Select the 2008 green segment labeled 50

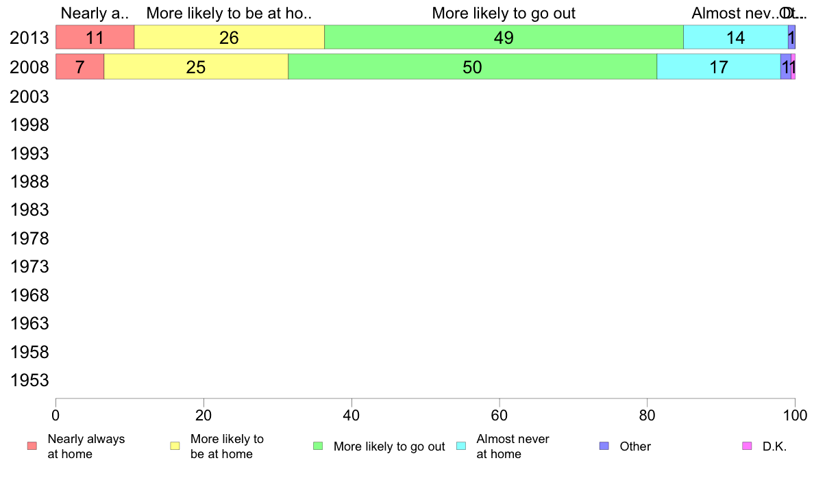[472, 67]
